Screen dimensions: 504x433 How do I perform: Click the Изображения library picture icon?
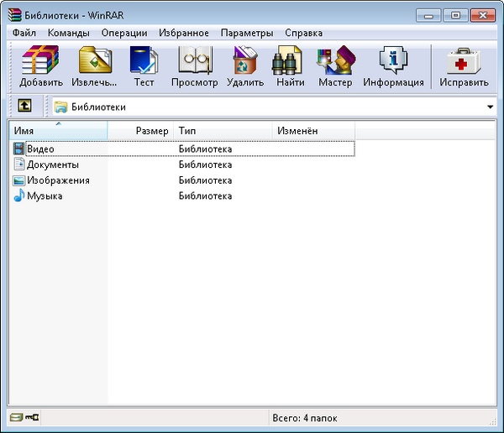tap(19, 180)
